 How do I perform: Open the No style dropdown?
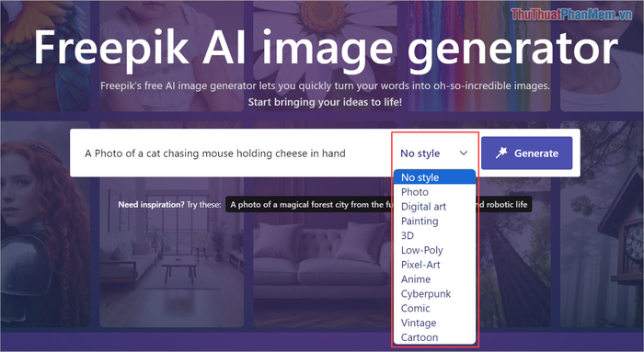(x=434, y=153)
